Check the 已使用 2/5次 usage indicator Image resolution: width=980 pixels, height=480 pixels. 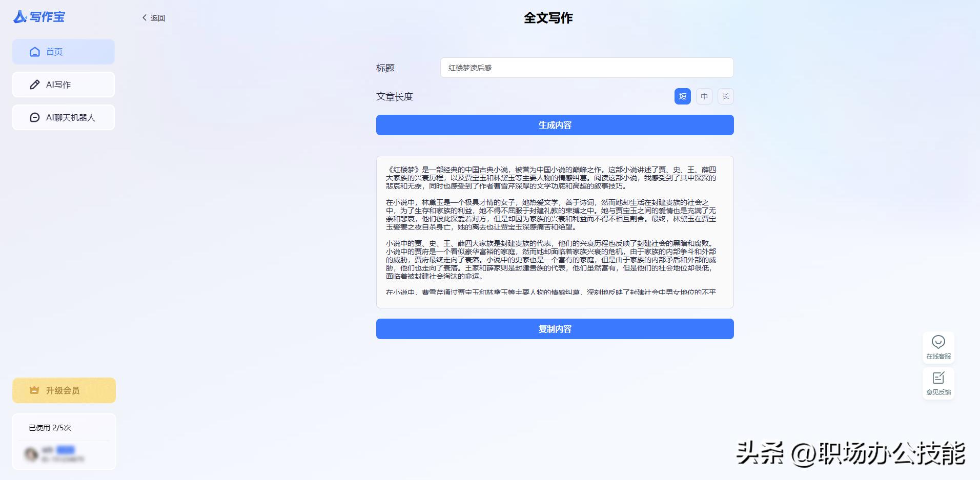click(50, 427)
